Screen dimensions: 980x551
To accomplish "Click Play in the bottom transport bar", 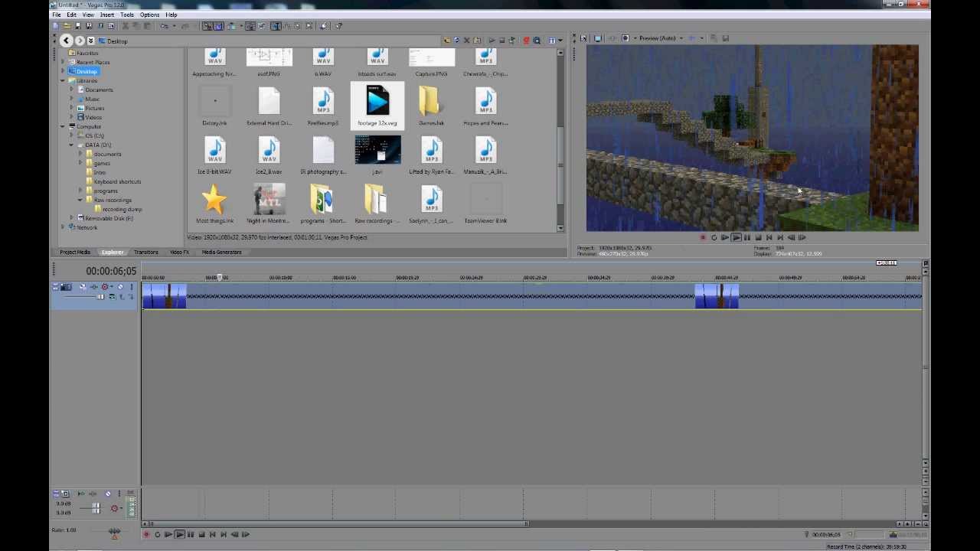I will 179,534.
